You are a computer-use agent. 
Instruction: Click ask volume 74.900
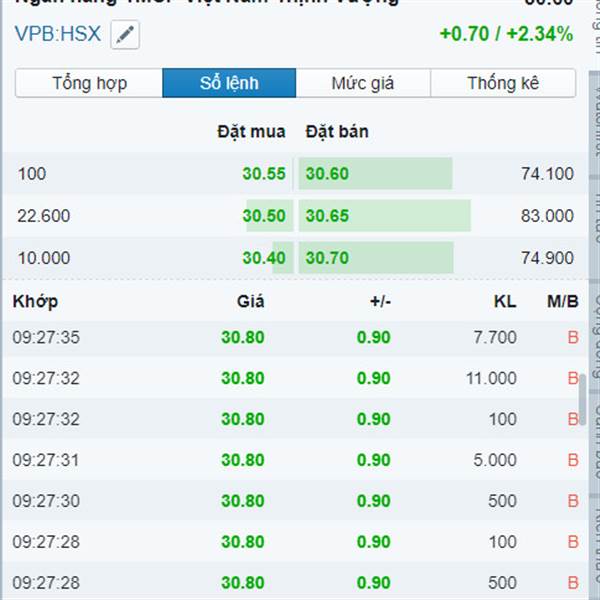click(x=547, y=258)
